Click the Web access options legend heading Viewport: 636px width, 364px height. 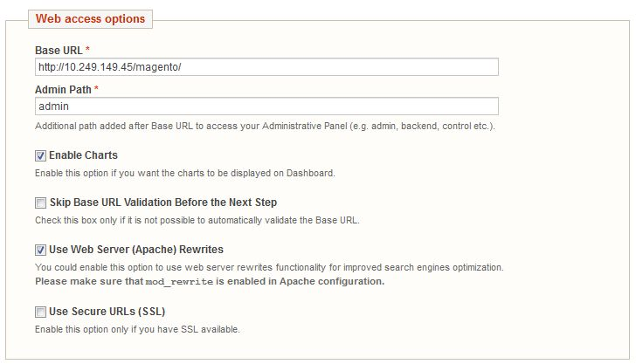[x=90, y=18]
